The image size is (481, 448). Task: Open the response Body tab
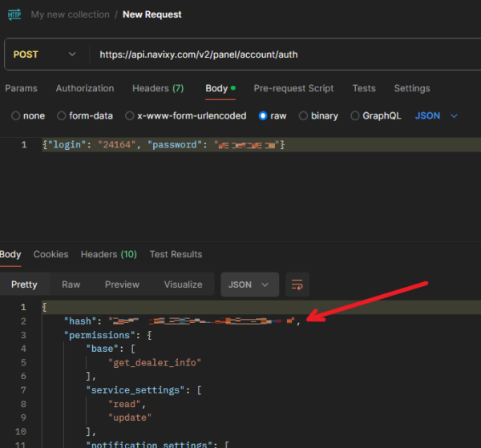(10, 254)
